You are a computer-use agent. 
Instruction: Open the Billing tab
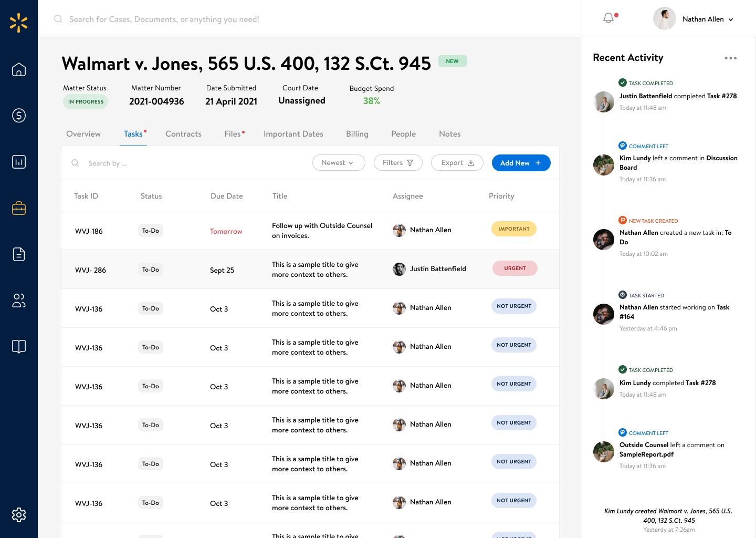pyautogui.click(x=357, y=134)
